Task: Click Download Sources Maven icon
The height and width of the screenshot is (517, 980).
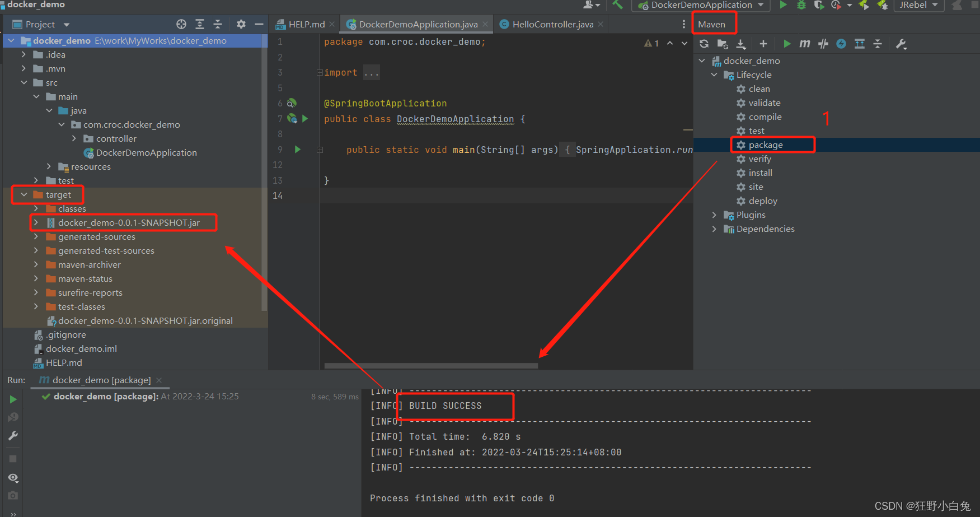Action: pyautogui.click(x=741, y=44)
